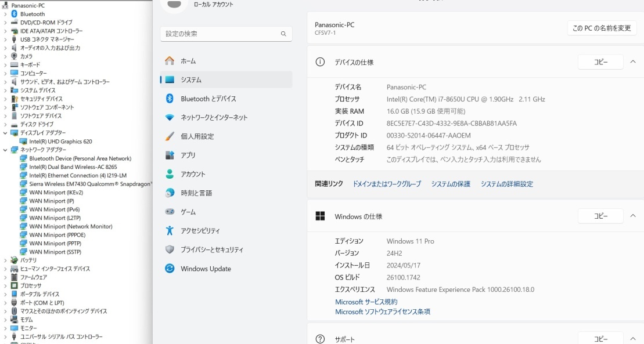Click the accessibility figure icon
Image resolution: width=644 pixels, height=344 pixels.
point(170,231)
